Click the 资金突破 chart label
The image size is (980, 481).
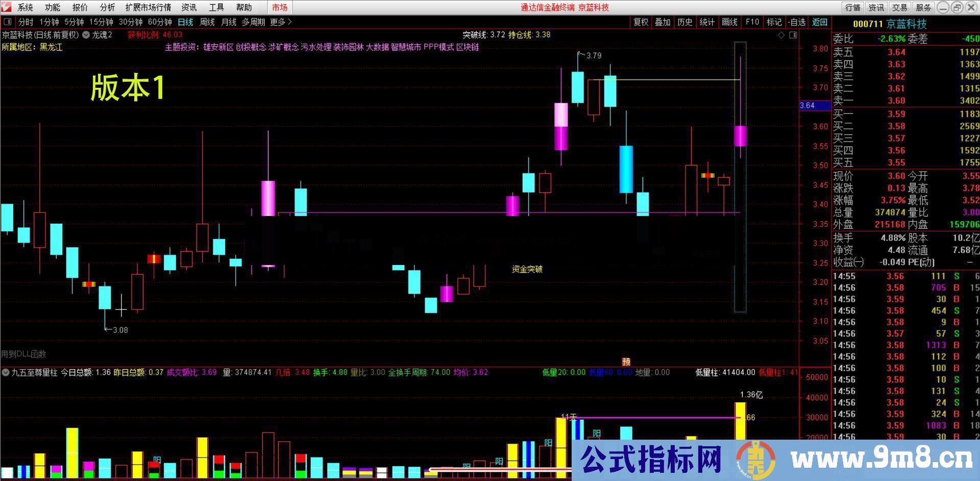pyautogui.click(x=527, y=269)
